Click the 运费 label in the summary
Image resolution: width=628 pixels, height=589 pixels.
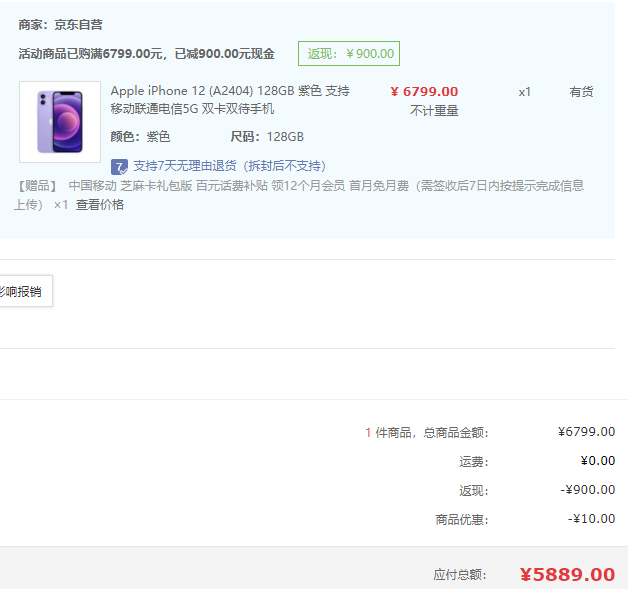click(x=474, y=462)
